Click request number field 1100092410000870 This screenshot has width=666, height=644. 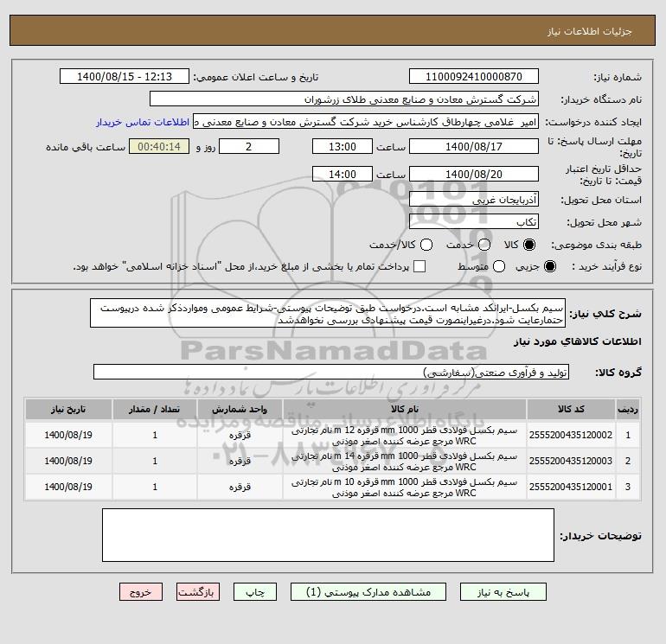(x=474, y=76)
